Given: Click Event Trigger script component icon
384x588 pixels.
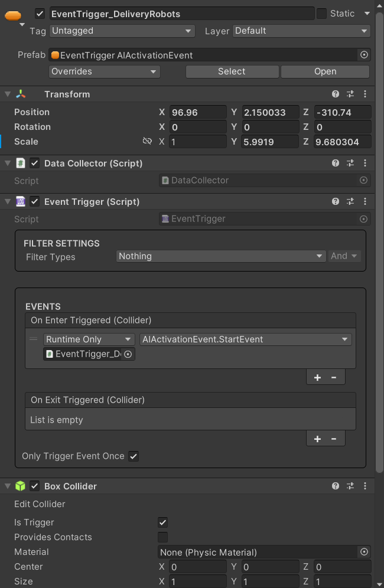Looking at the screenshot, I should pos(20,202).
